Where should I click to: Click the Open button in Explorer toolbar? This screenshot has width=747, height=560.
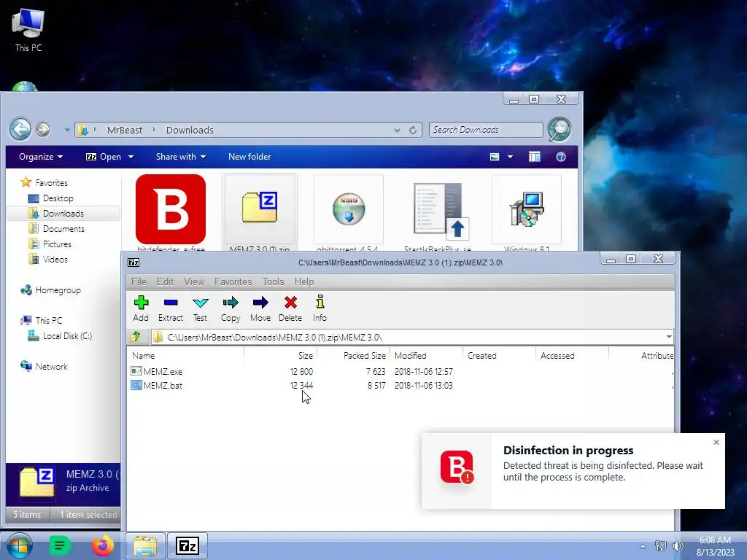coord(104,157)
